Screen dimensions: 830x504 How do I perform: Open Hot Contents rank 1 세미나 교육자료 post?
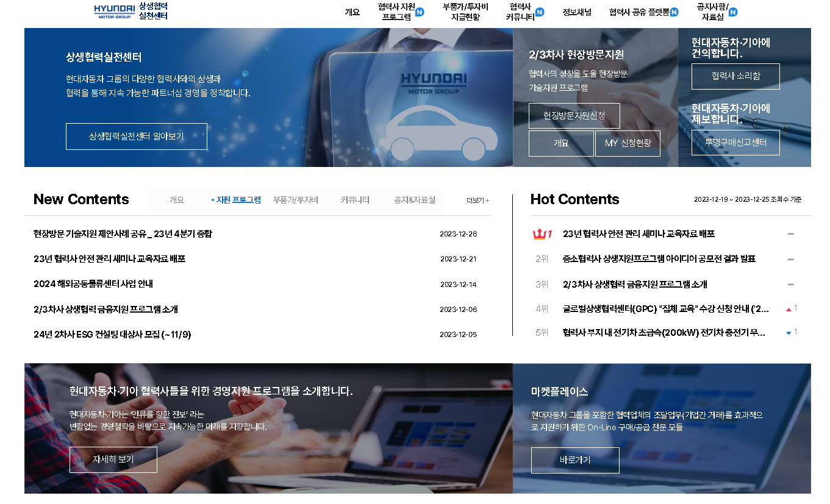(639, 234)
